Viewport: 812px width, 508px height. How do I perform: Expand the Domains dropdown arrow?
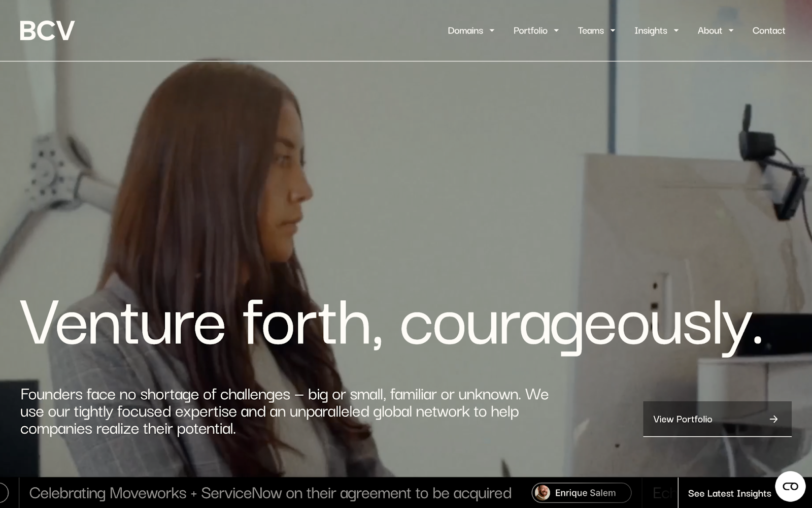point(492,30)
